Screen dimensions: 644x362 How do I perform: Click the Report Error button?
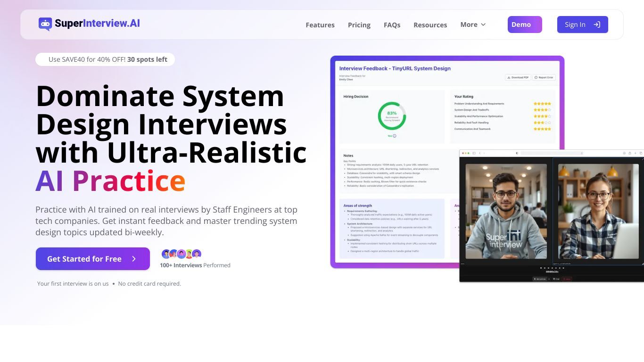point(544,77)
